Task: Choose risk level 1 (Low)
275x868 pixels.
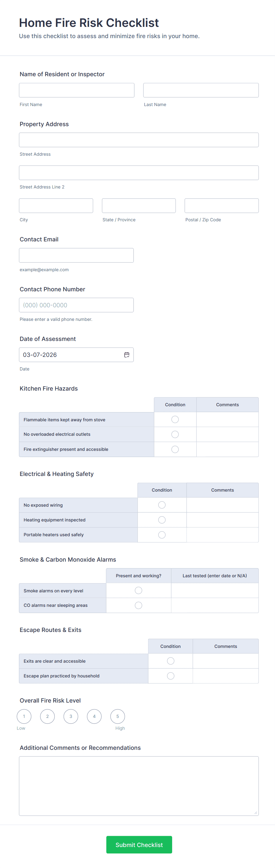Action: pyautogui.click(x=24, y=716)
